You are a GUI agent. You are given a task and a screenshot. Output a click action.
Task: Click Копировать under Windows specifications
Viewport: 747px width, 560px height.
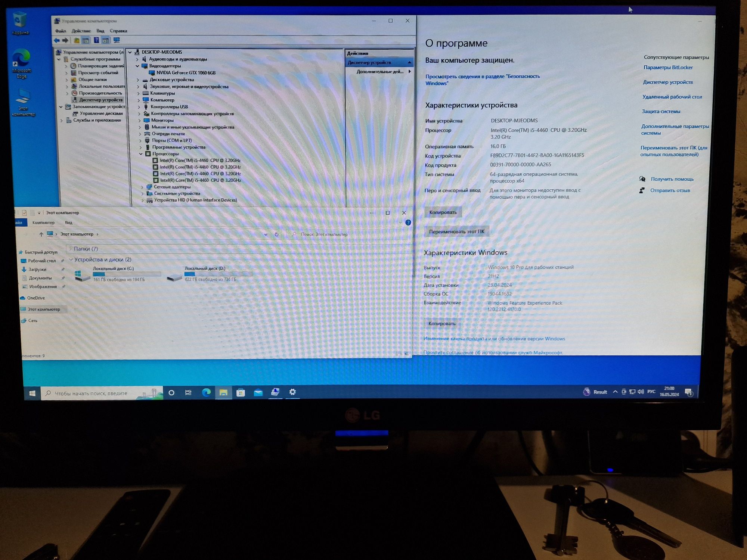point(442,323)
